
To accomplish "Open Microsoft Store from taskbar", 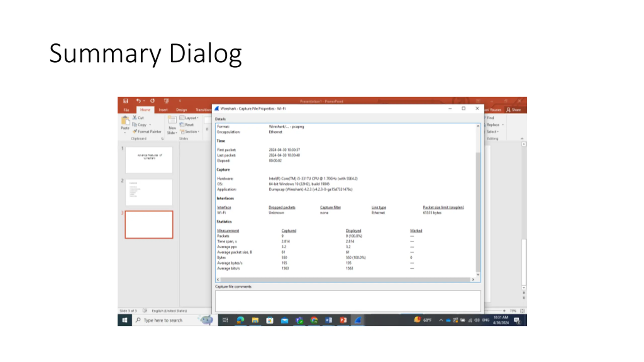I will (270, 320).
